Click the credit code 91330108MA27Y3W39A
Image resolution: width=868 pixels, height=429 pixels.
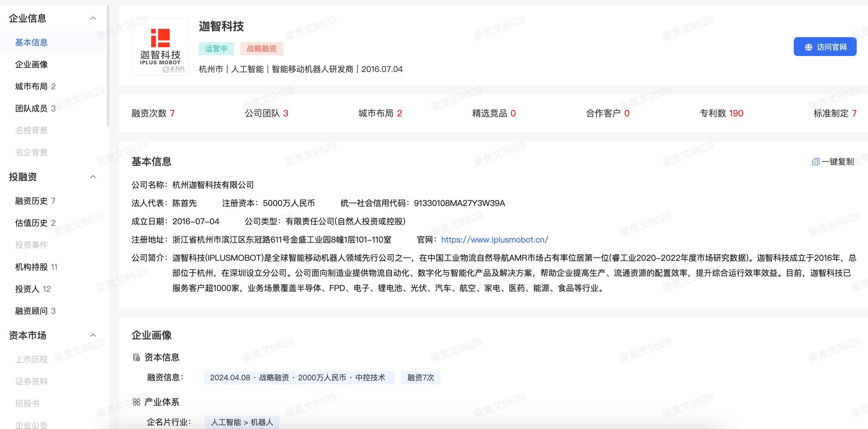coord(459,203)
